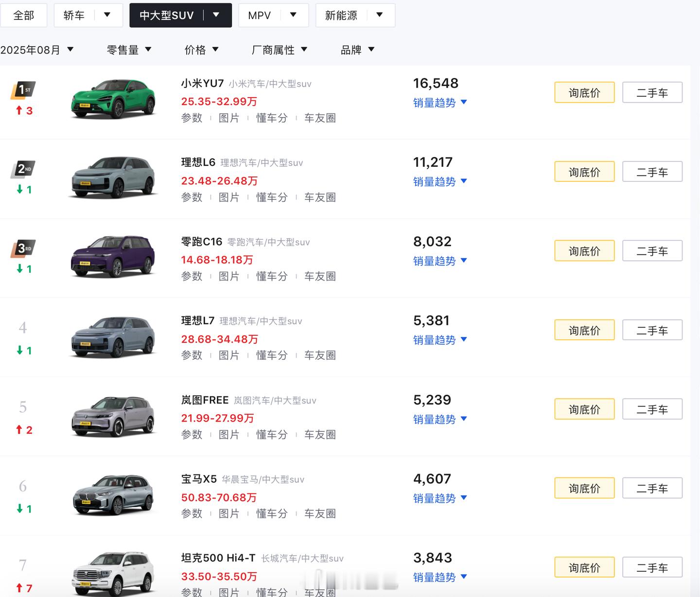Open the MPV dropdown arrow
700x597 pixels.
[x=293, y=15]
